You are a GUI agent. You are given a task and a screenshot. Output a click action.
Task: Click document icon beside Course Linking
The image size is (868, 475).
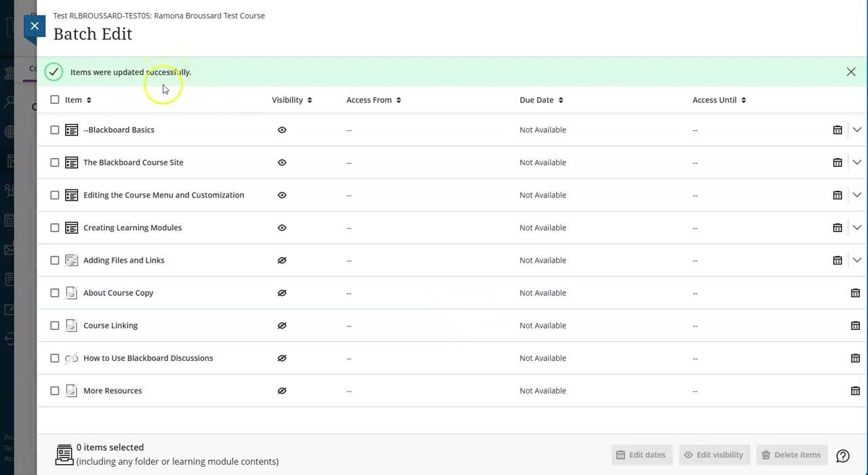coord(71,325)
